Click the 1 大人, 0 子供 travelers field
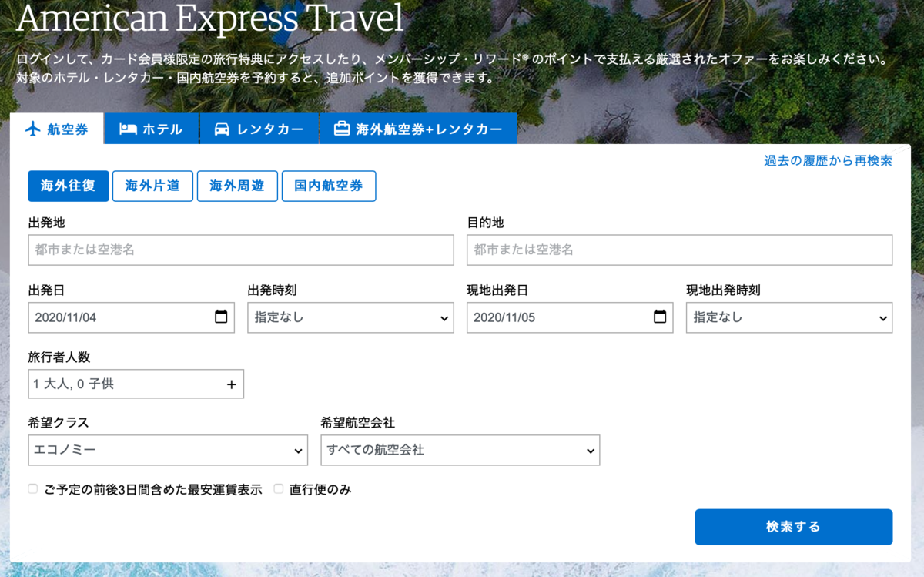The height and width of the screenshot is (577, 924). click(x=136, y=384)
